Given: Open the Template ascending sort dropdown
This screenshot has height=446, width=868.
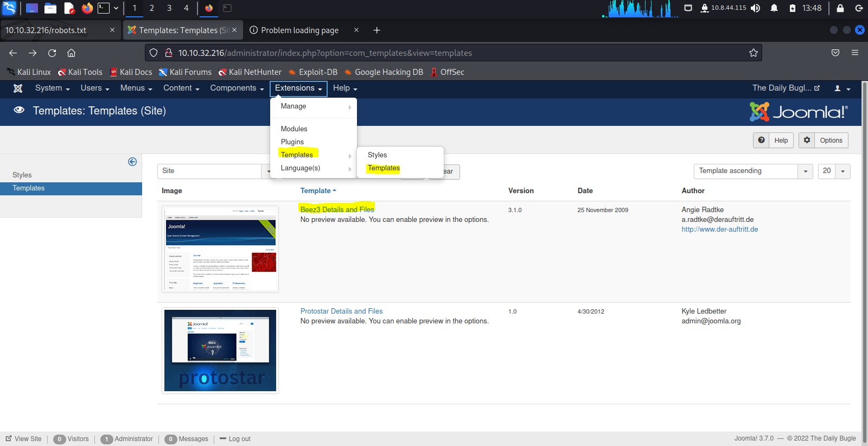Looking at the screenshot, I should pyautogui.click(x=753, y=171).
